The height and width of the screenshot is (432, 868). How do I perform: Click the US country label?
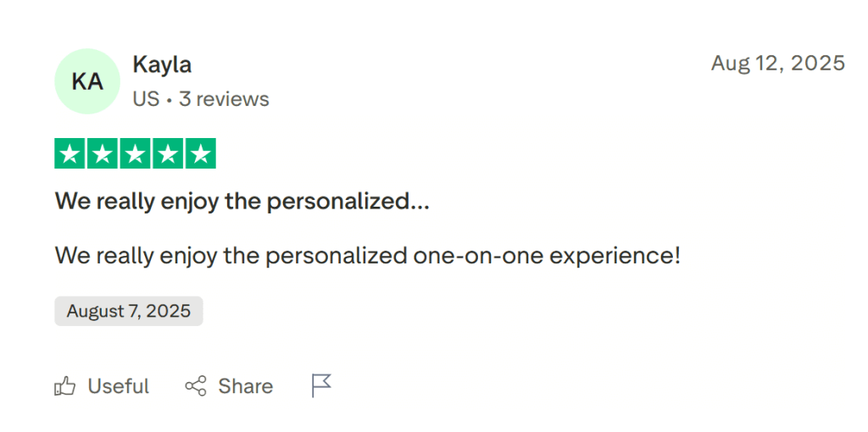click(x=146, y=99)
